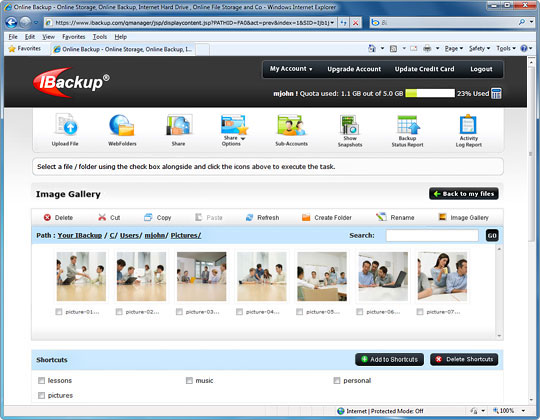
Task: Check the picture-05 checkbox
Action: (x=300, y=312)
